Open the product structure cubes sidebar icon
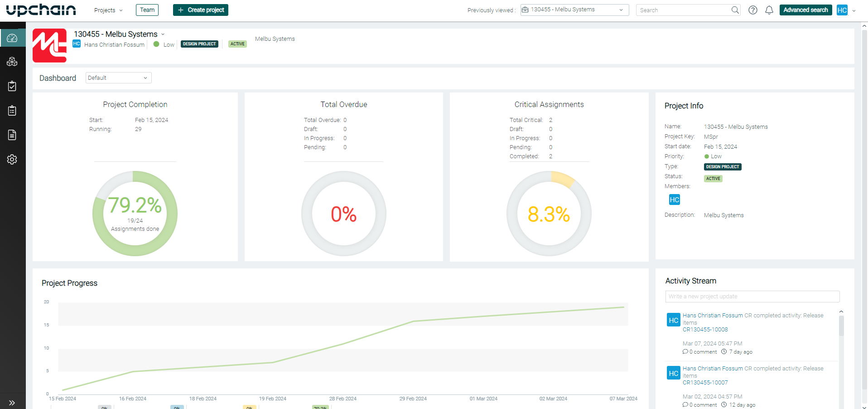This screenshot has width=868, height=409. [x=12, y=62]
